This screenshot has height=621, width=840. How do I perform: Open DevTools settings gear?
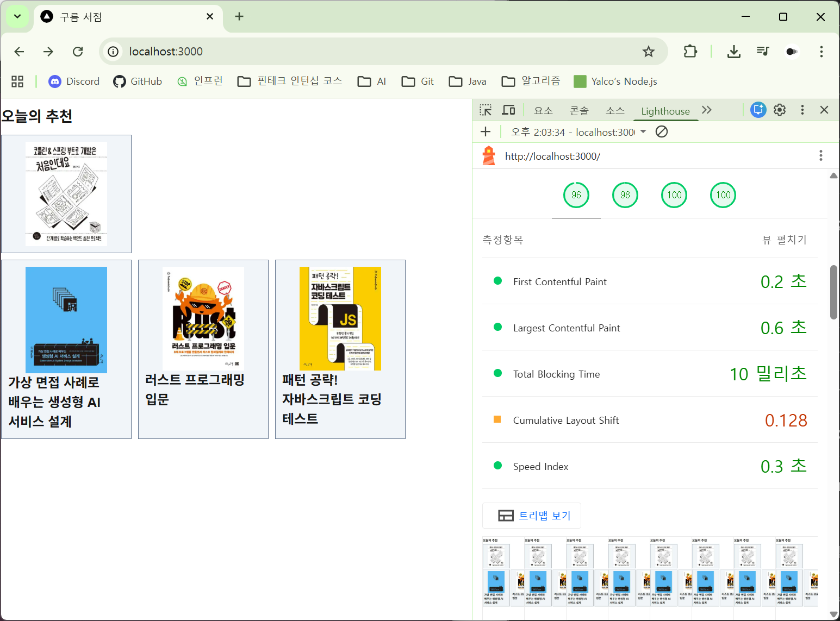click(x=780, y=110)
